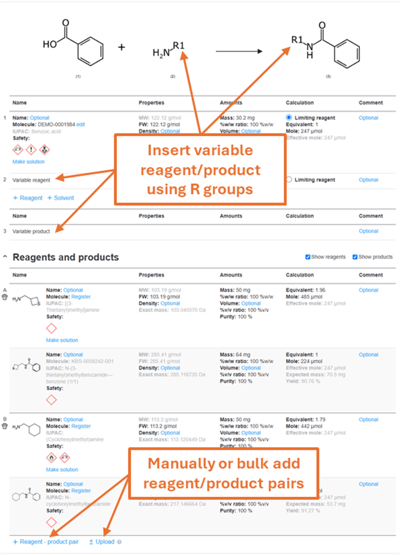Edit DEMO-0001984 molecule link
This screenshot has width=400, height=555.
(81, 125)
